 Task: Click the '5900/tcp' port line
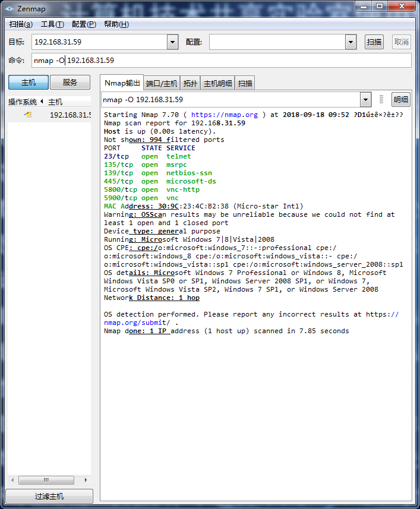[x=141, y=198]
